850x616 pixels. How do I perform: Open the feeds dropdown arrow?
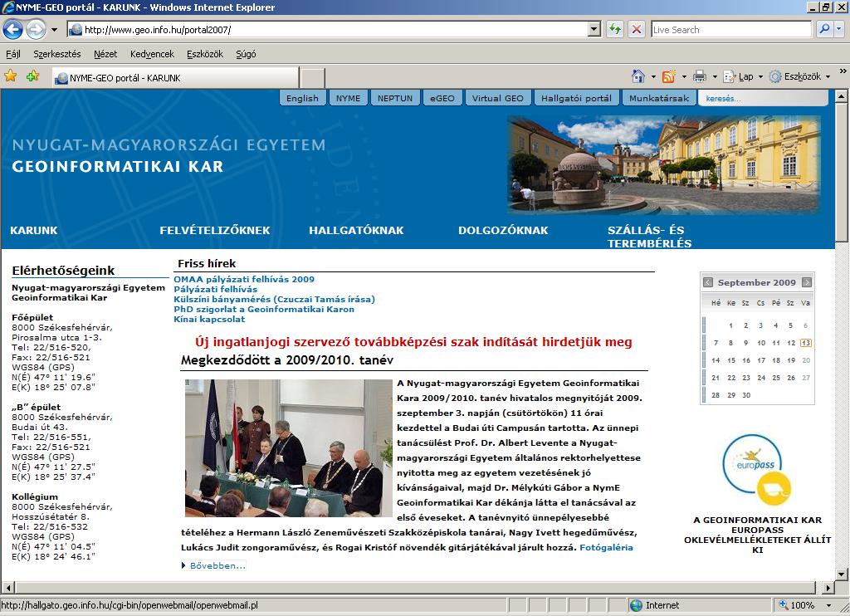pos(684,76)
